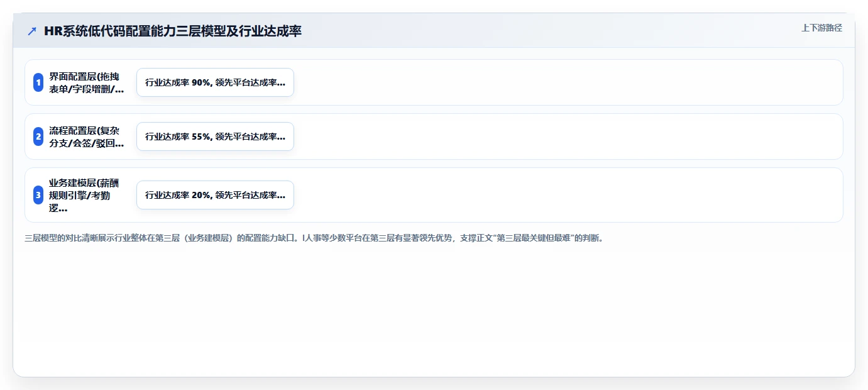Select the 界面配置层 layer label

point(87,82)
